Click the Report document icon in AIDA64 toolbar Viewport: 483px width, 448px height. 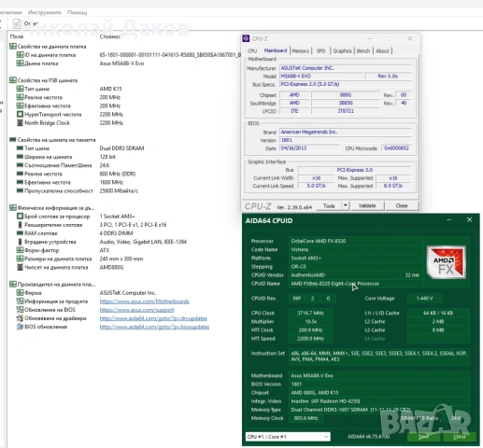[17, 23]
